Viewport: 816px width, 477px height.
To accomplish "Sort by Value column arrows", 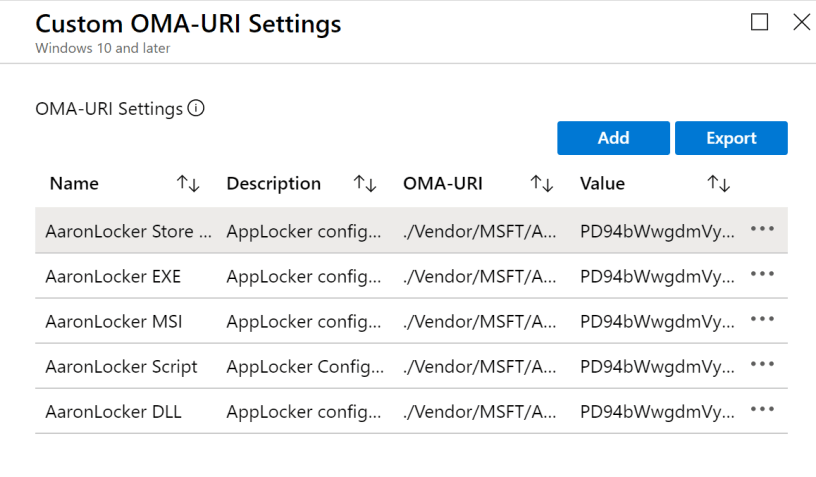I will 718,183.
